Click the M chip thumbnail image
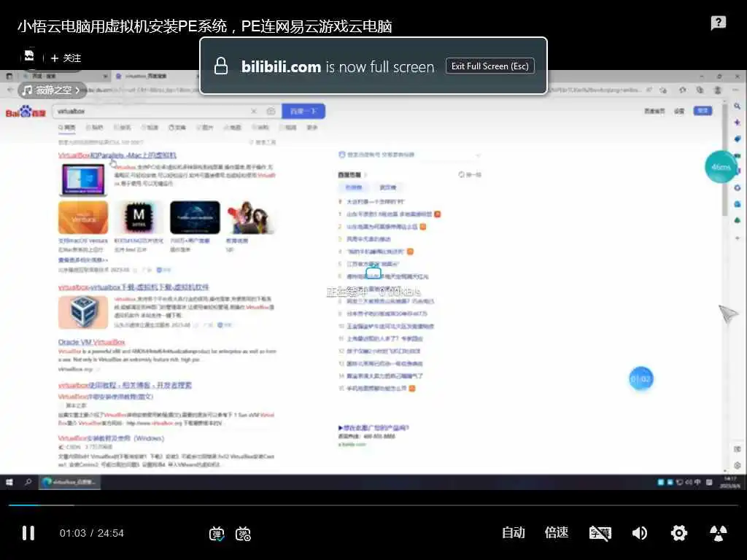The image size is (747, 560). point(139,217)
